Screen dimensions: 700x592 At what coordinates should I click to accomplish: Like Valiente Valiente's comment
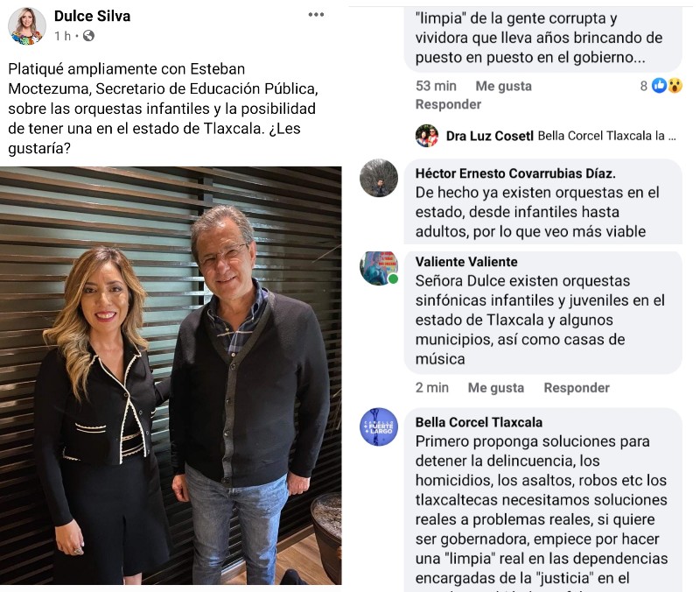[496, 387]
